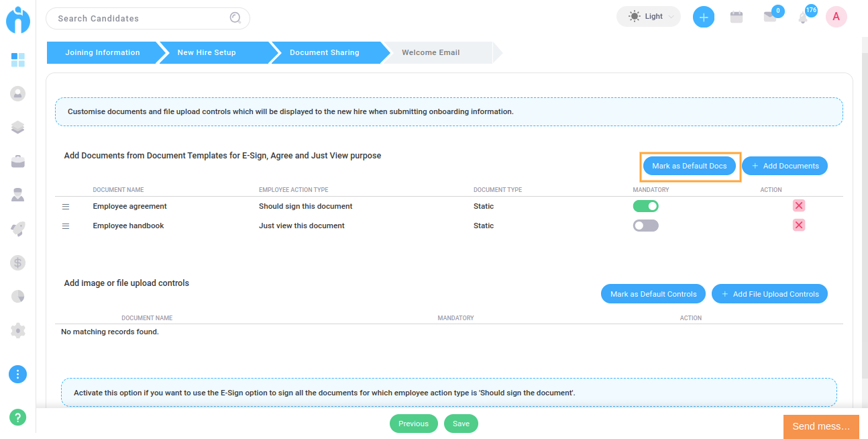868x439 pixels.
Task: Open the layers stack icon in sidebar
Action: pos(18,127)
